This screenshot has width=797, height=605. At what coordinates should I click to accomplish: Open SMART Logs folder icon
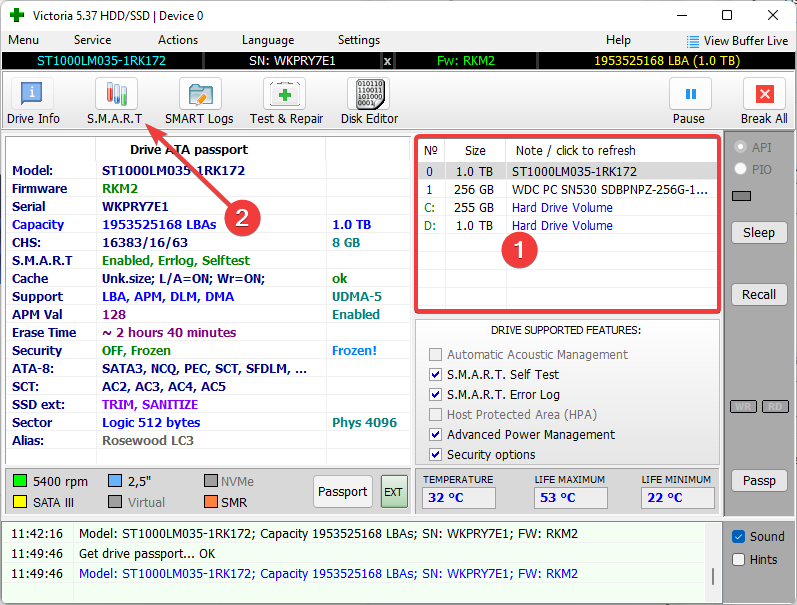coord(200,94)
